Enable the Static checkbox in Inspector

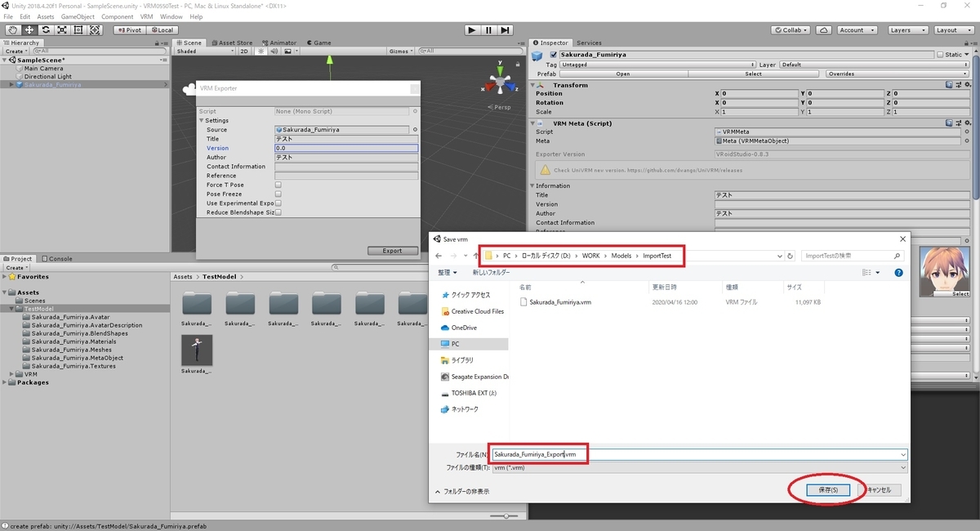click(940, 55)
